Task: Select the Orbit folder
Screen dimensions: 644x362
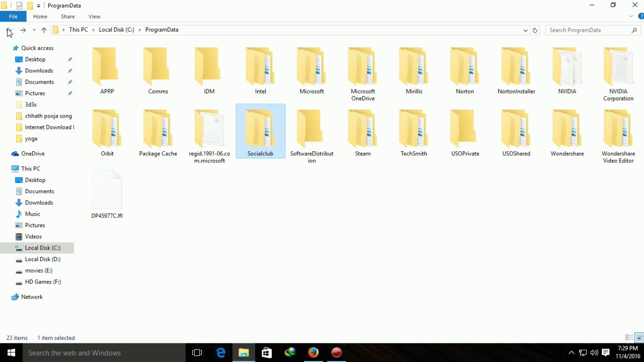Action: pyautogui.click(x=107, y=133)
